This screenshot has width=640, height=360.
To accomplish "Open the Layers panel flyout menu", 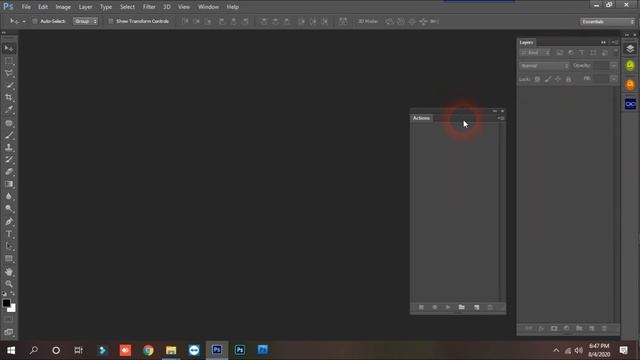I will (614, 42).
